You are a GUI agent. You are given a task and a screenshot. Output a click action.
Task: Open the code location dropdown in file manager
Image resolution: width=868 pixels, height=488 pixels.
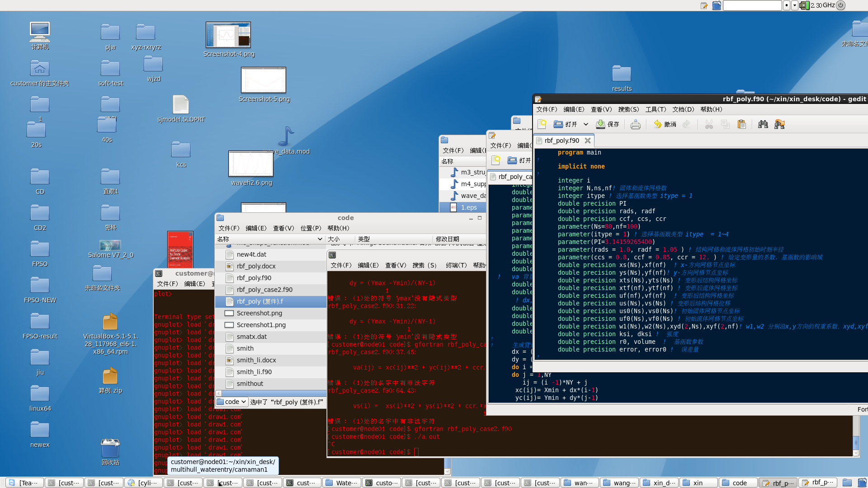point(231,402)
